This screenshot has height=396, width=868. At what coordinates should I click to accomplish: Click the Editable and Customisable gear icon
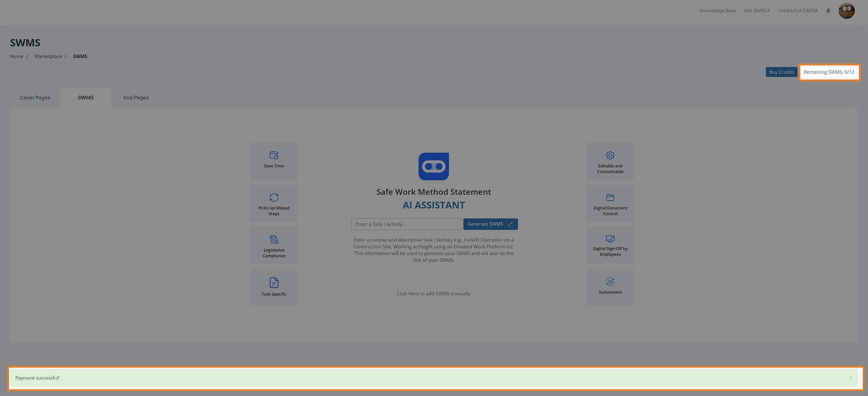click(x=610, y=155)
